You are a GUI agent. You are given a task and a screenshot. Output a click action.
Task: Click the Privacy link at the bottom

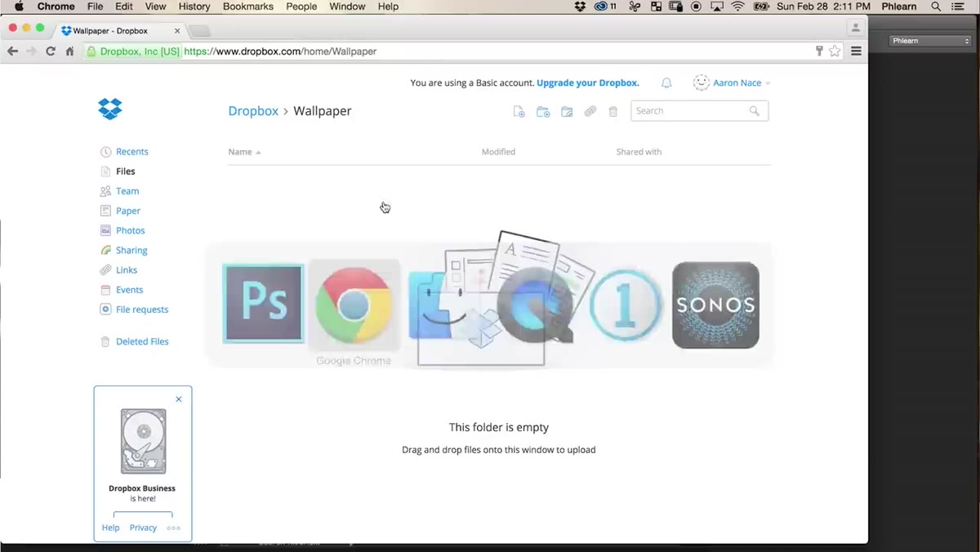pos(143,528)
